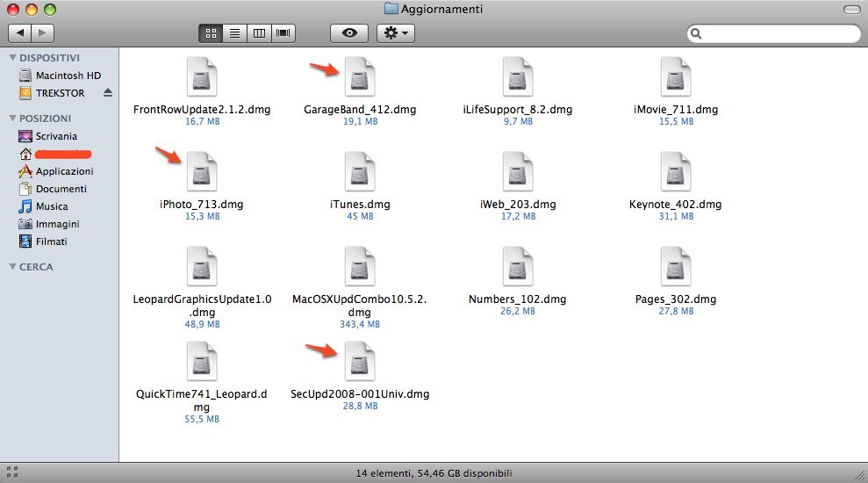
Task: Open the home folder house icon
Action: tap(25, 154)
